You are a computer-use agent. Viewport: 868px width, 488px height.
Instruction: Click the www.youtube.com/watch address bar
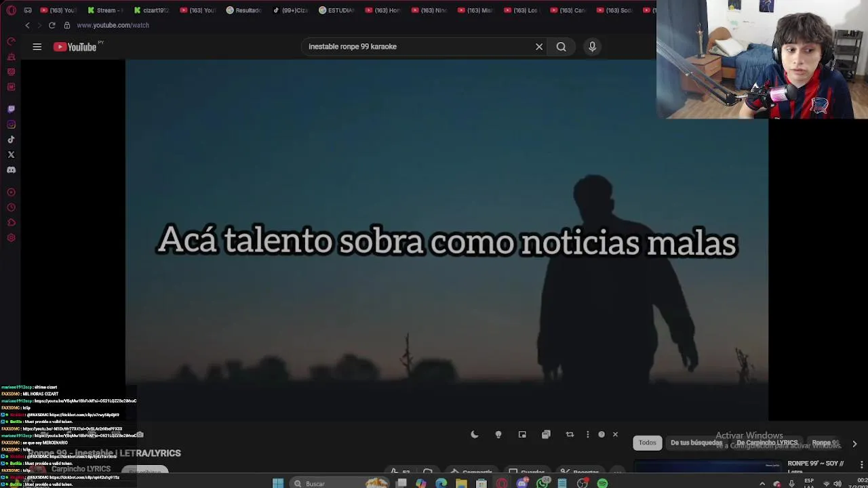[x=113, y=25]
